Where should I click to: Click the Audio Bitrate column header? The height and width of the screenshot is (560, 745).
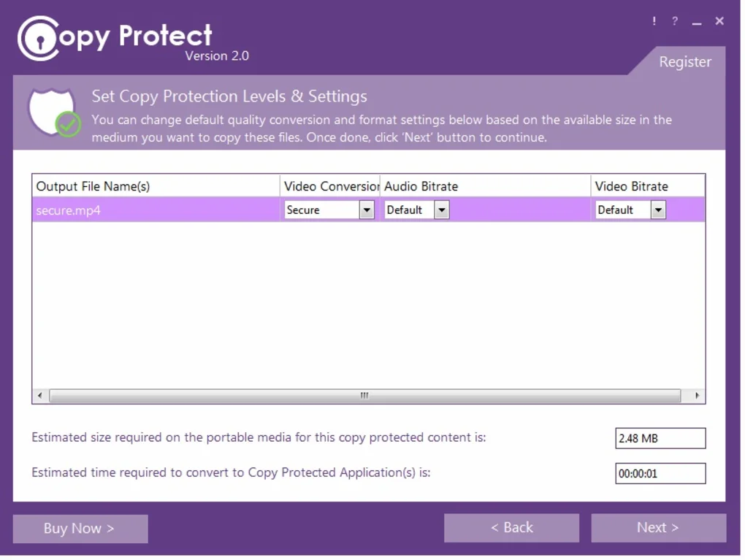tap(485, 186)
